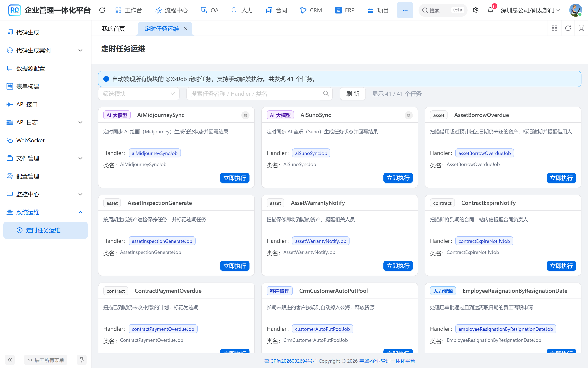
Task: Open 代码生成 in the sidebar
Action: pyautogui.click(x=46, y=32)
